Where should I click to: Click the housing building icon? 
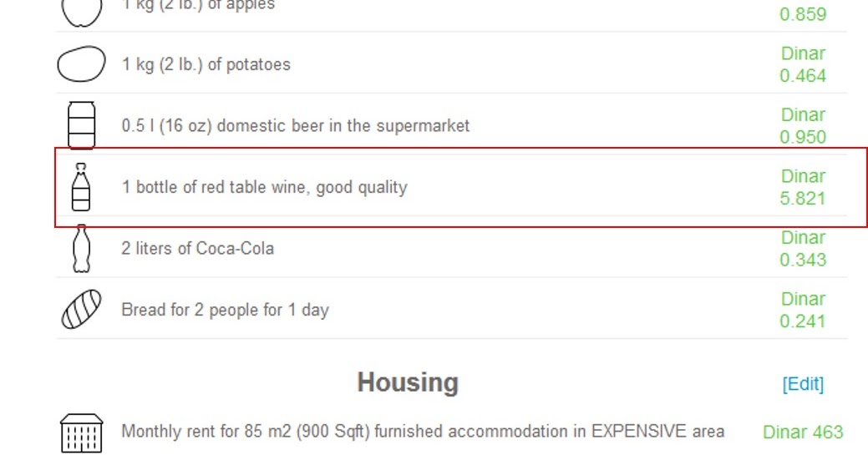(81, 432)
